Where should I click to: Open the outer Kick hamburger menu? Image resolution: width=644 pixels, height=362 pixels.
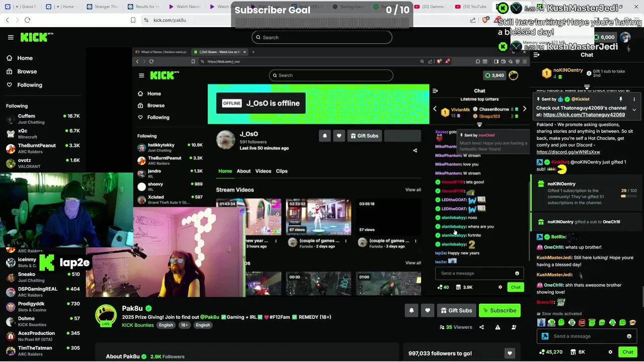tap(11, 37)
